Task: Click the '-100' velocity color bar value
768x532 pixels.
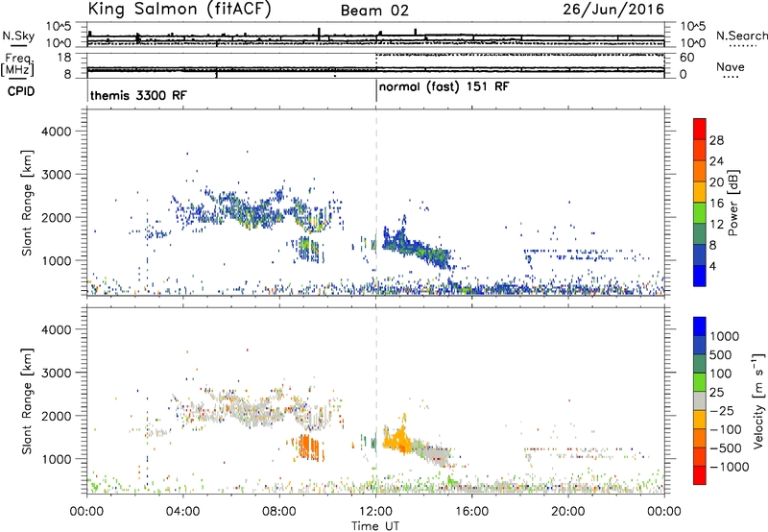Action: tap(726, 429)
